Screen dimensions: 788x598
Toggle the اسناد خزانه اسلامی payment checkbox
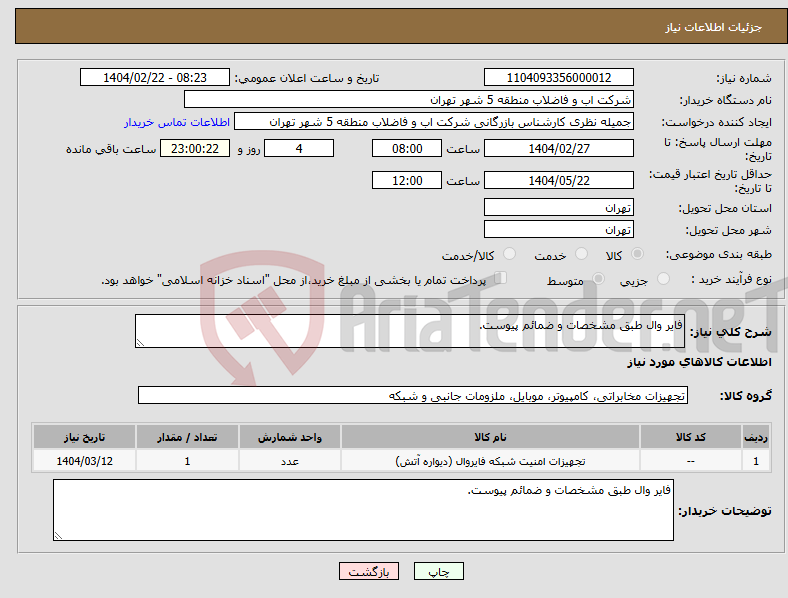(500, 277)
